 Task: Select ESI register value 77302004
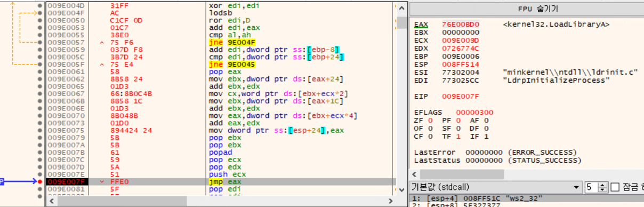(460, 72)
